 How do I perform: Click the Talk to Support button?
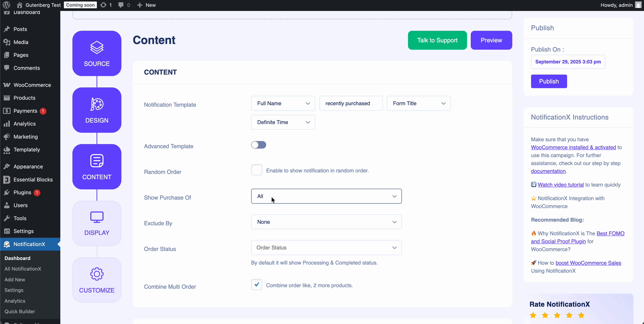click(x=437, y=40)
